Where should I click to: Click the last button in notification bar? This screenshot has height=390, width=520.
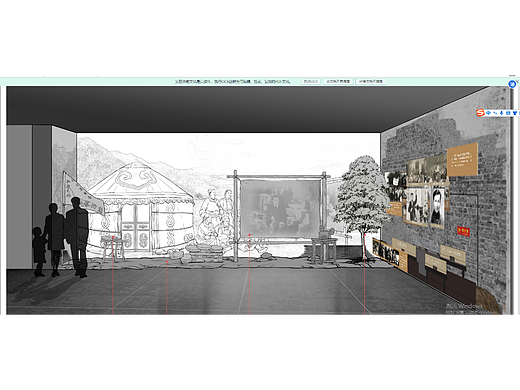coord(371,81)
